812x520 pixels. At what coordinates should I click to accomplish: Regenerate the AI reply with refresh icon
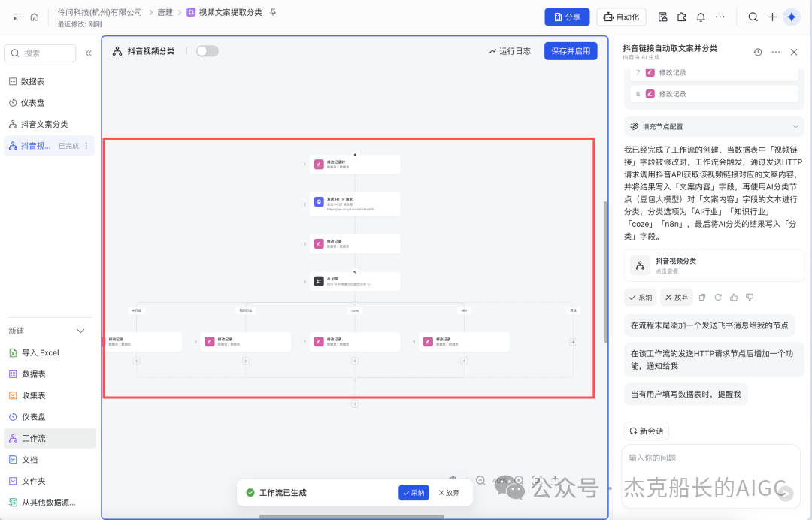pos(718,298)
